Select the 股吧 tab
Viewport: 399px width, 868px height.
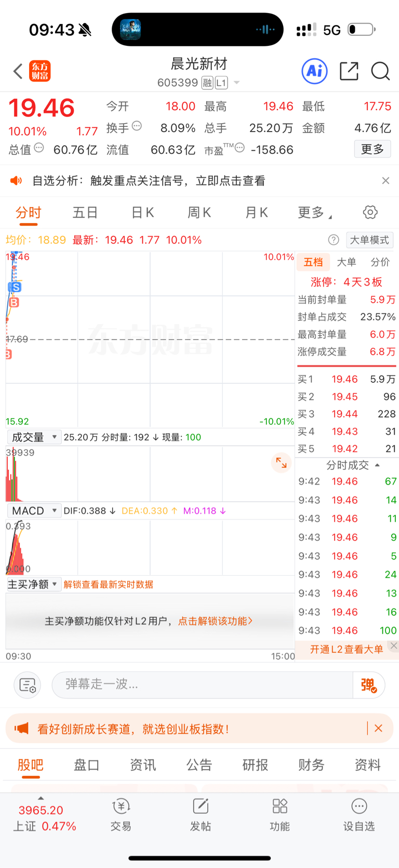point(31,765)
